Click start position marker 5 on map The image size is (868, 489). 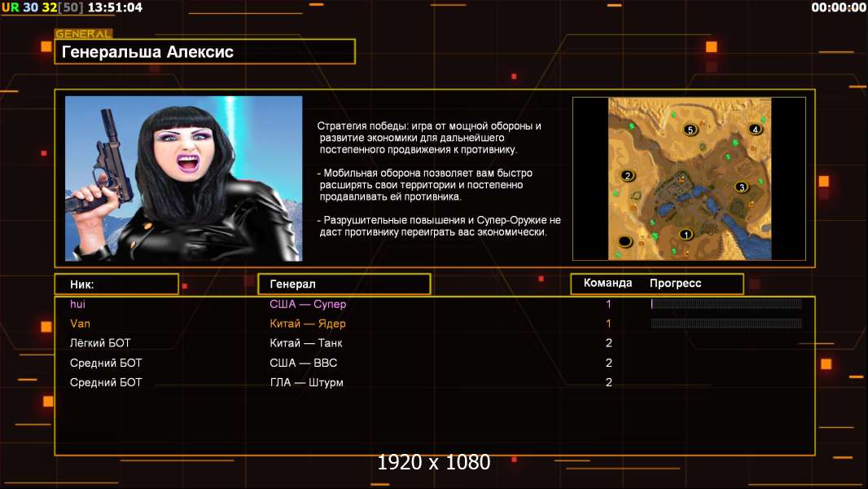[x=690, y=130]
